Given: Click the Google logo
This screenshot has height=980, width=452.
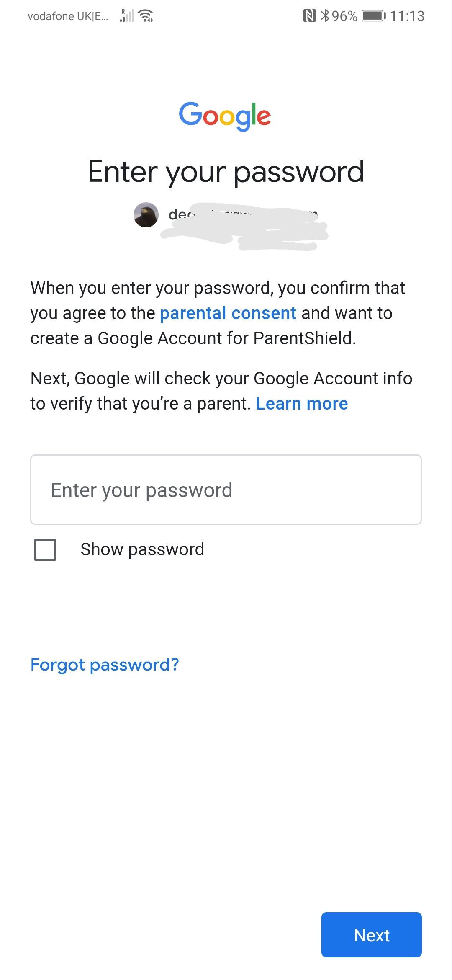Looking at the screenshot, I should point(225,116).
